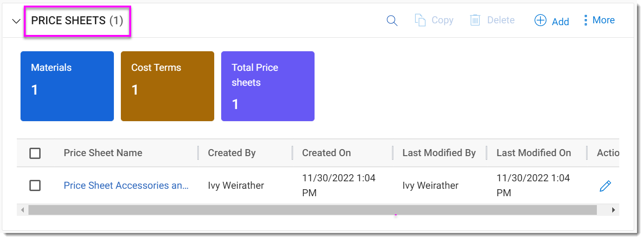Sort by Last Modified On column
Viewport: 644px width, 240px height.
[533, 153]
